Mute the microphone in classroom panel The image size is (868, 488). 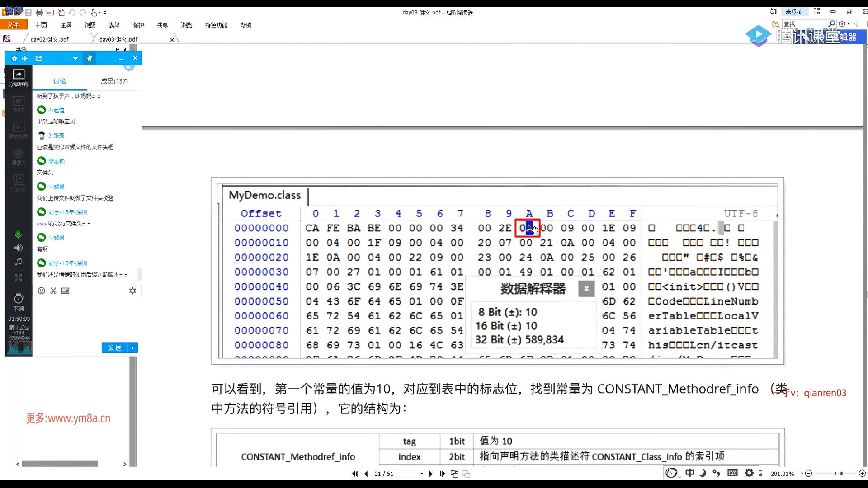(18, 234)
